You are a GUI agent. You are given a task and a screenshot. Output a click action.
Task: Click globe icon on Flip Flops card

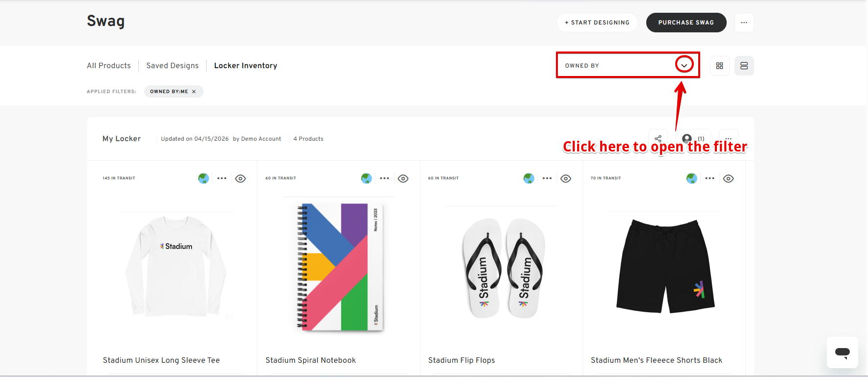coord(528,178)
